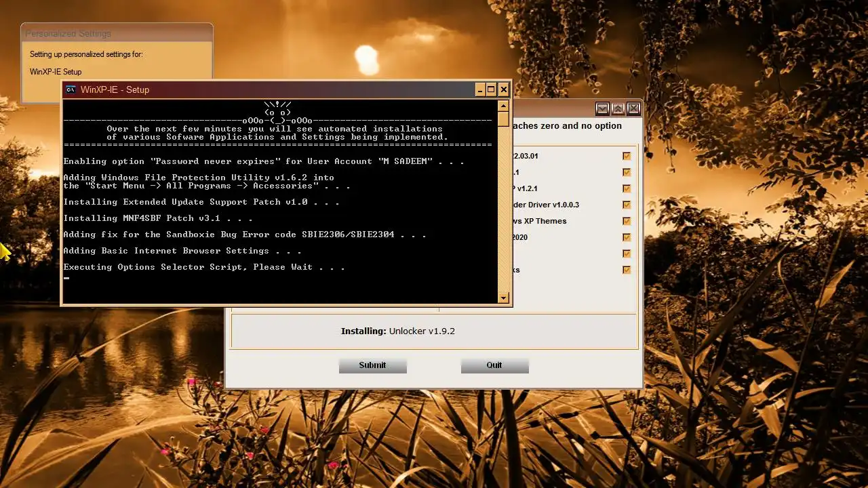Screen dimensions: 868x488
Task: Uncheck the checkbox on the 2.03.01 row
Action: pos(627,156)
